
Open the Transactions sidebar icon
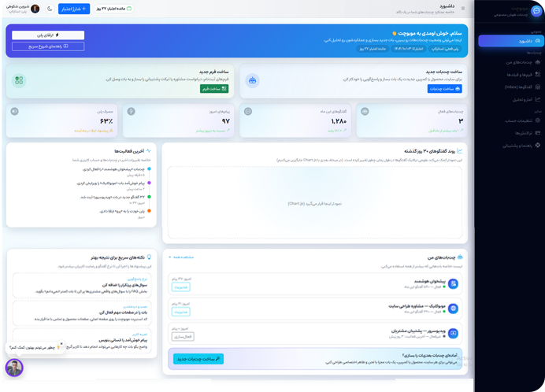click(x=539, y=133)
